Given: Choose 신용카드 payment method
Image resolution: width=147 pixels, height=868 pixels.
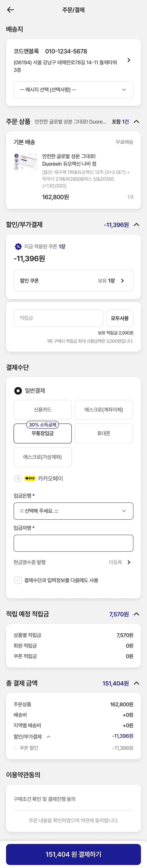Looking at the screenshot, I should click(x=43, y=409).
